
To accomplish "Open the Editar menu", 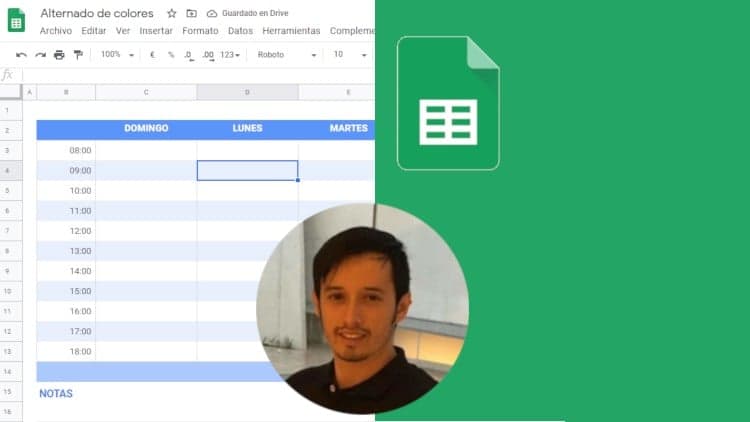I will (x=93, y=31).
